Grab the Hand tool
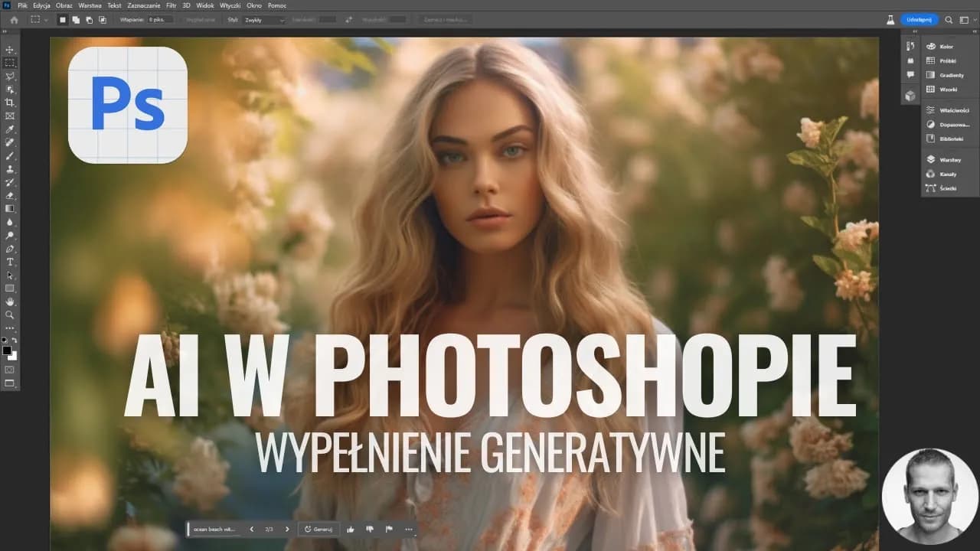The width and height of the screenshot is (980, 551). coord(10,301)
